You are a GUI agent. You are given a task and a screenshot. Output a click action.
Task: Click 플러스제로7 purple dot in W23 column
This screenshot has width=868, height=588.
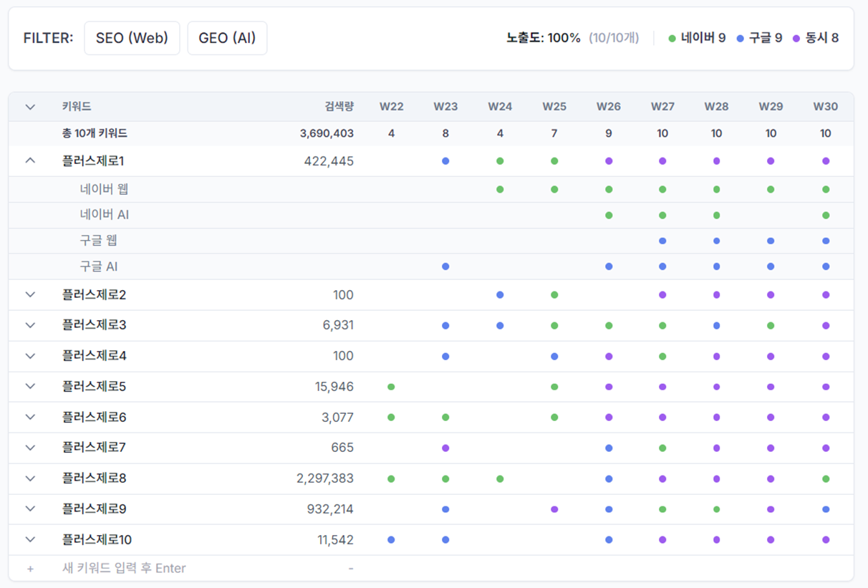pyautogui.click(x=445, y=448)
